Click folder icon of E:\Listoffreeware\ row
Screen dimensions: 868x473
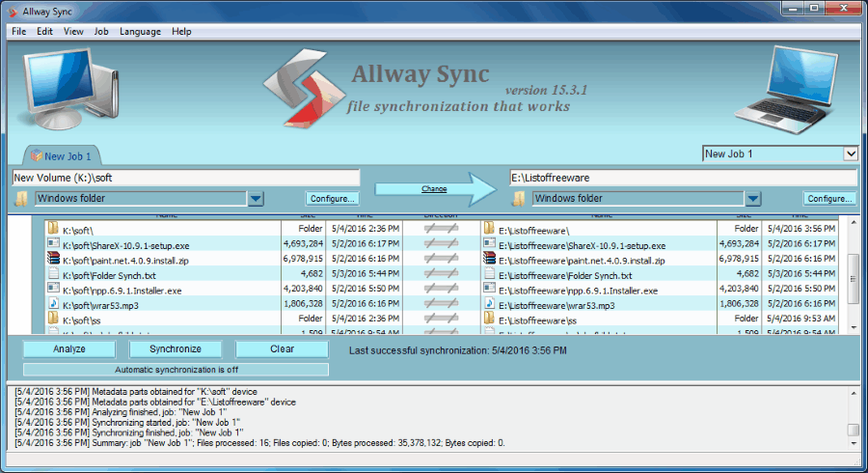point(489,228)
